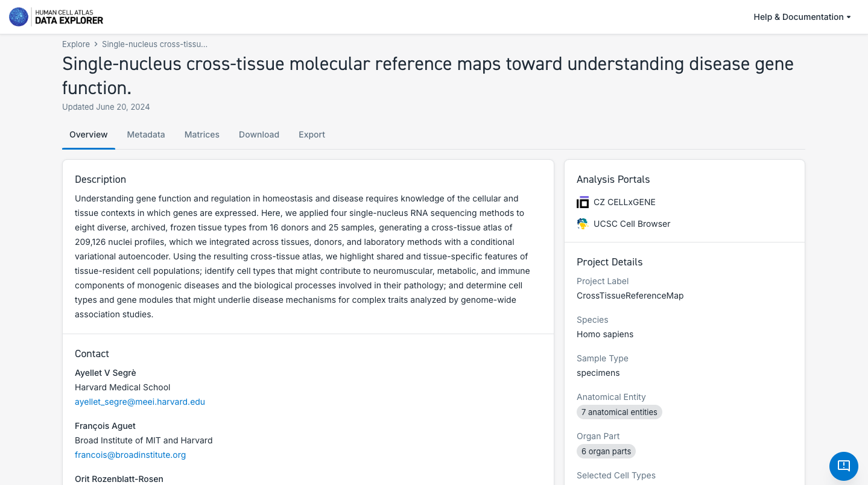This screenshot has height=485, width=868.
Task: Click the breadcrumb chevron separator
Action: [96, 45]
